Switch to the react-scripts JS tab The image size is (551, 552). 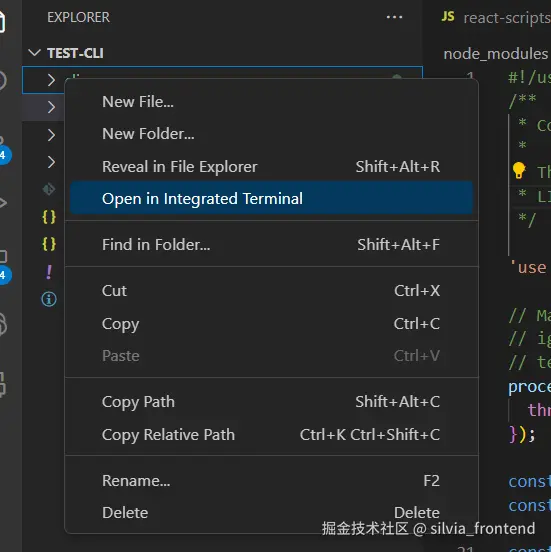495,17
